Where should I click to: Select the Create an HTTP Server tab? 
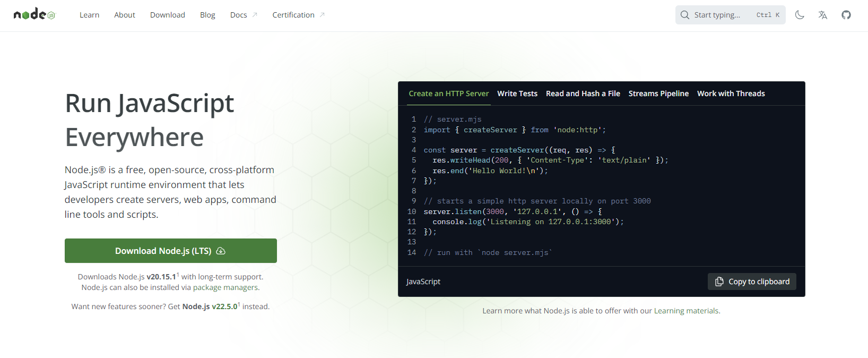pos(448,93)
